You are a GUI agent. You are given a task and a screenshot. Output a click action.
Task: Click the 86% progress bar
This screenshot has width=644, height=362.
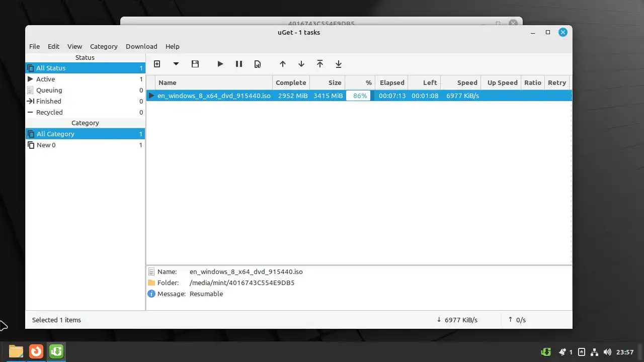click(x=360, y=96)
